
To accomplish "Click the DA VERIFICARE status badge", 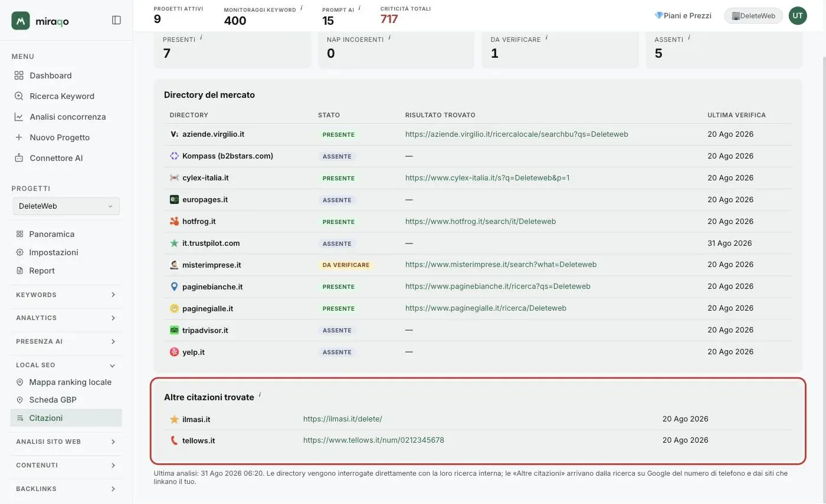I will [x=346, y=265].
